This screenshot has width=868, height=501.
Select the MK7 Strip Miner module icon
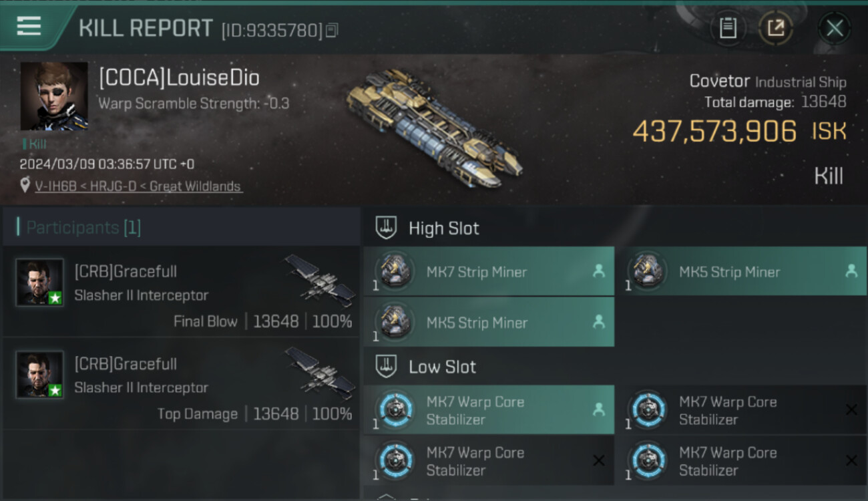pos(394,271)
